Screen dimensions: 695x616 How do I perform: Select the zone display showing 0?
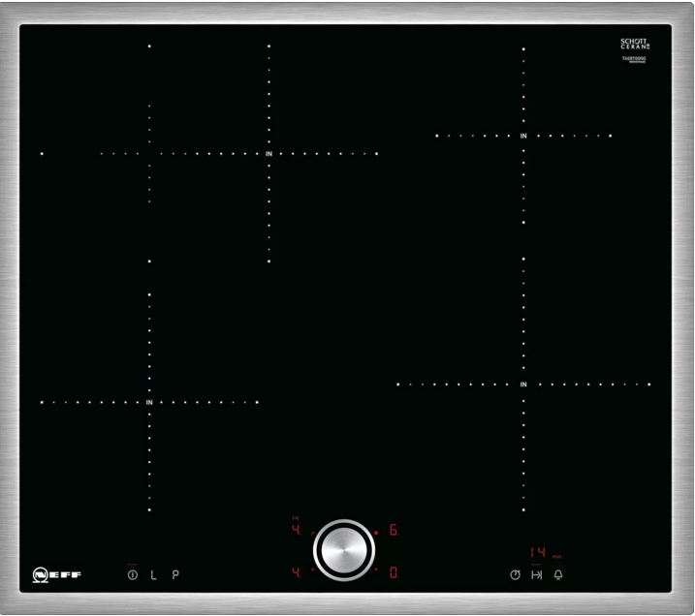395,572
